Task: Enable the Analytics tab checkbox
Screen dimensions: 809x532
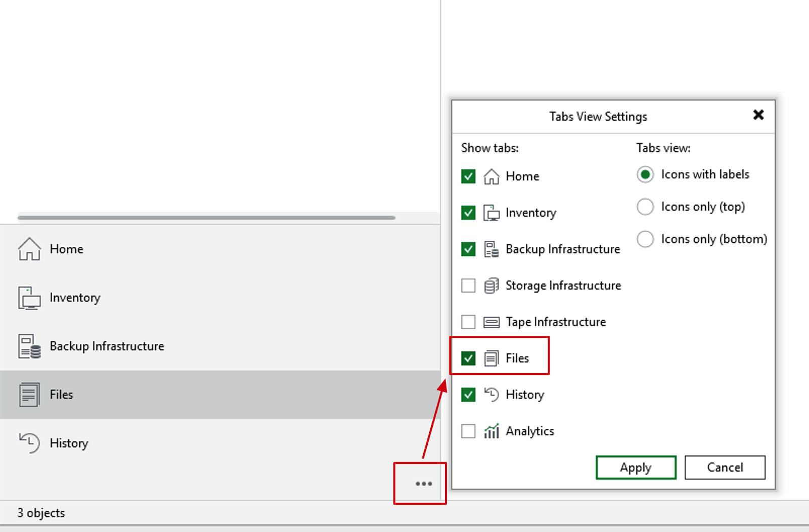Action: coord(468,431)
